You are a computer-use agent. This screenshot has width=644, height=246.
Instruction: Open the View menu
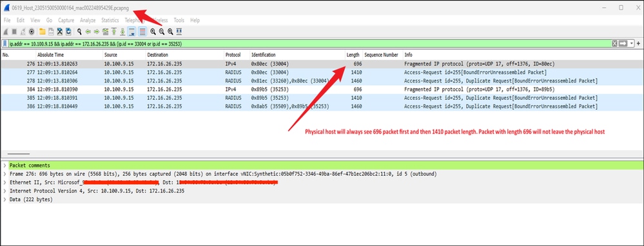point(35,20)
